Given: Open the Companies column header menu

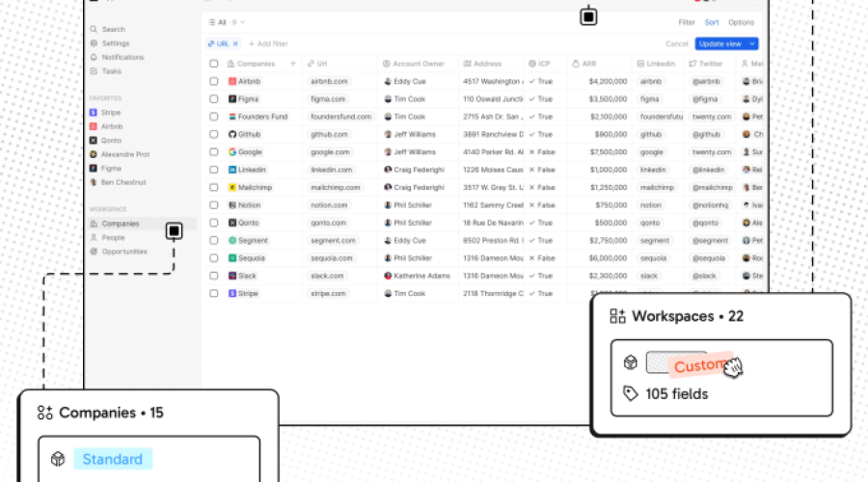Looking at the screenshot, I should click(252, 64).
